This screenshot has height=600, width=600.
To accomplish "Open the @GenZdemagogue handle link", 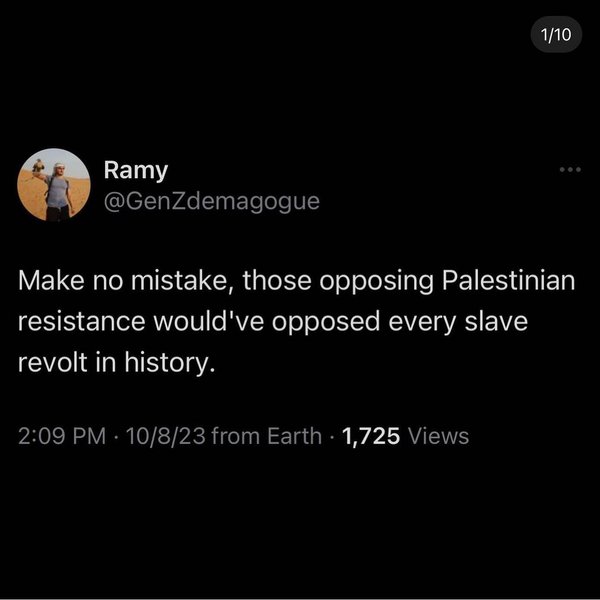I will 212,201.
